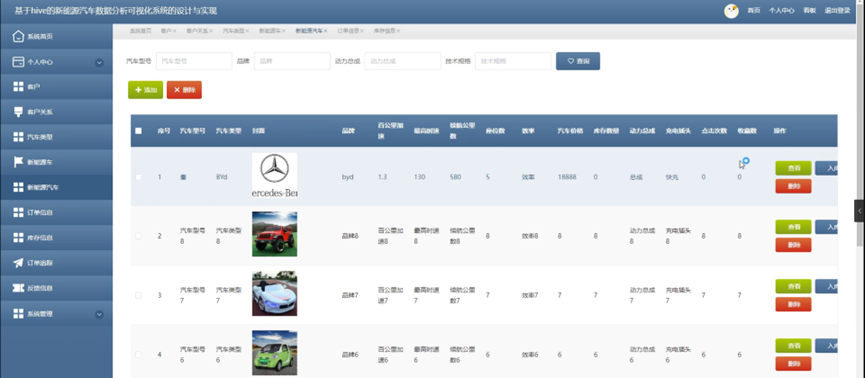Close the 客户 tab
The width and height of the screenshot is (865, 378).
(174, 31)
